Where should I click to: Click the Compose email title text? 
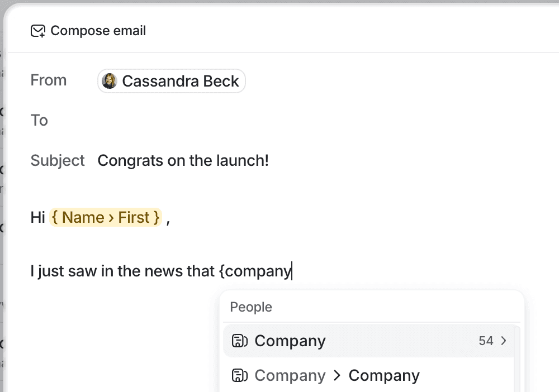[x=98, y=31]
